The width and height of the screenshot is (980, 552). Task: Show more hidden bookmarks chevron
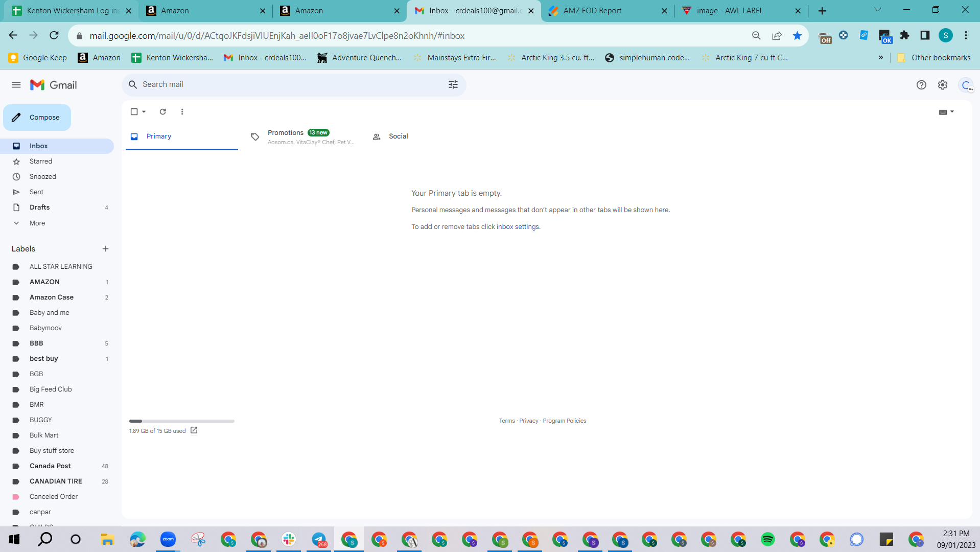[881, 58]
